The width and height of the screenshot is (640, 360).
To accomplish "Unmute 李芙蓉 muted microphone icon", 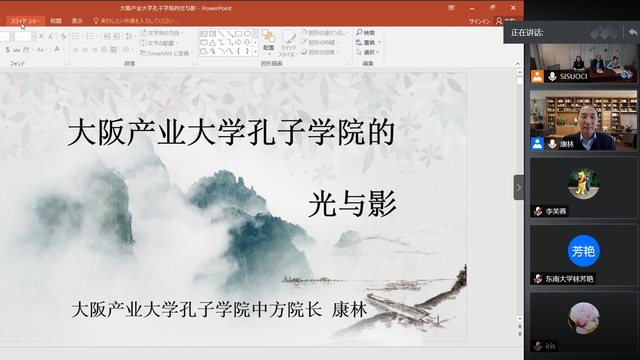I will click(538, 211).
